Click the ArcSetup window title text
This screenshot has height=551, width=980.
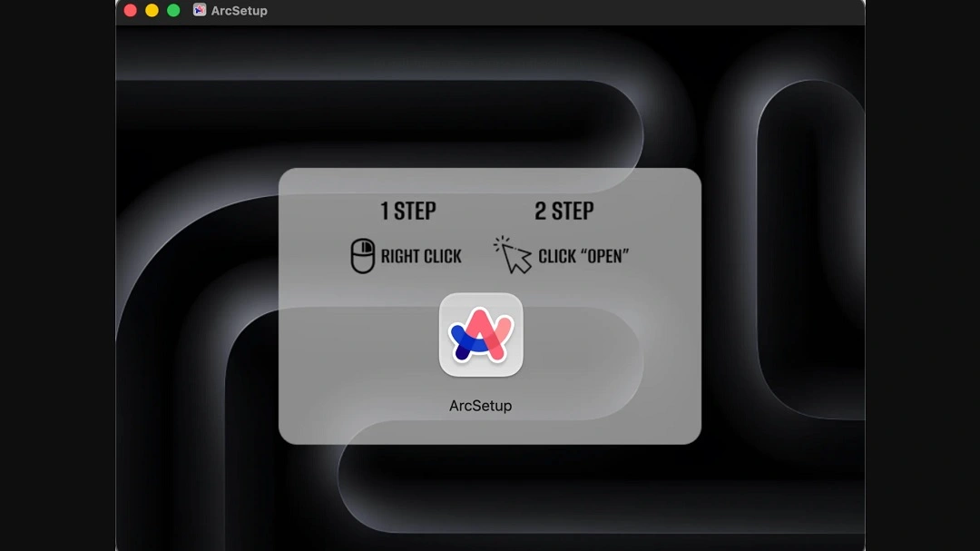pos(239,11)
